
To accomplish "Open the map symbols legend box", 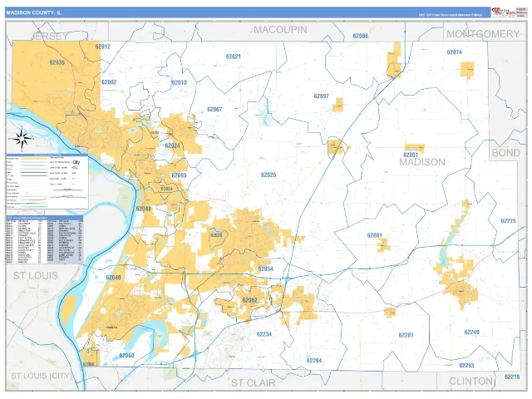I will 47,181.
